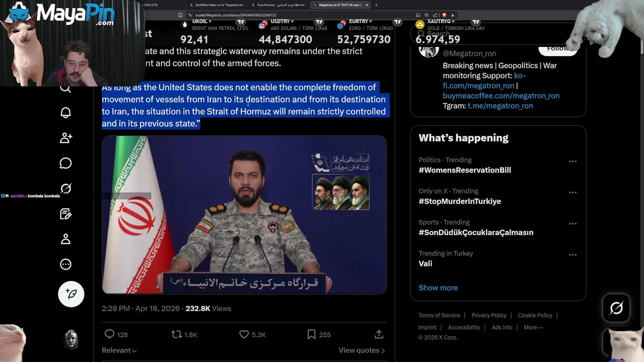Open the Follow people icon in sidebar
The width and height of the screenshot is (644, 362).
coord(66,138)
